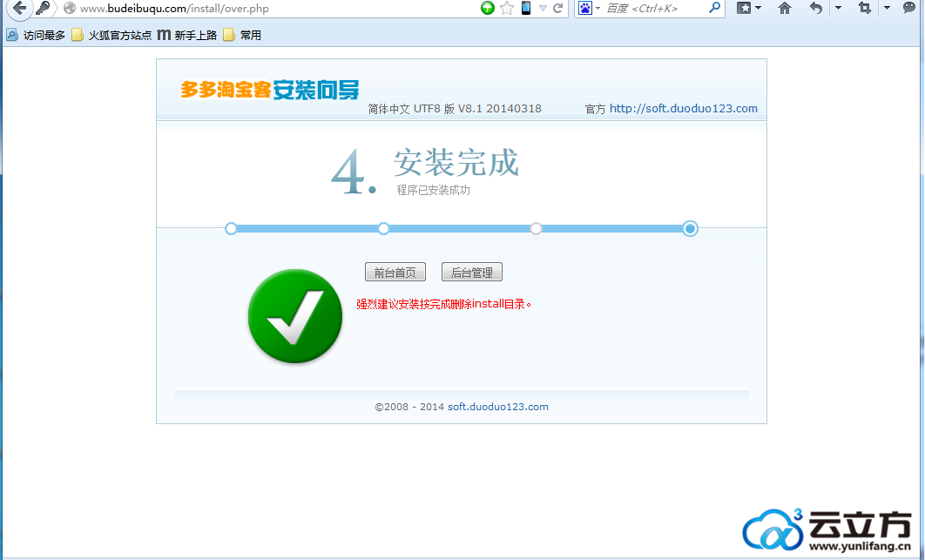Click the 安装完成 heading text

(456, 163)
